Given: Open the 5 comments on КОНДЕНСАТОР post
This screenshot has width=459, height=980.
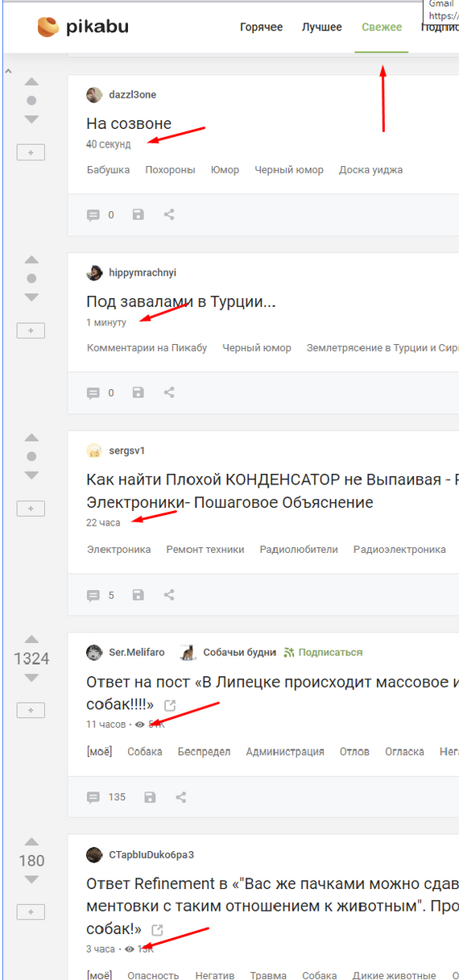Looking at the screenshot, I should click(100, 596).
